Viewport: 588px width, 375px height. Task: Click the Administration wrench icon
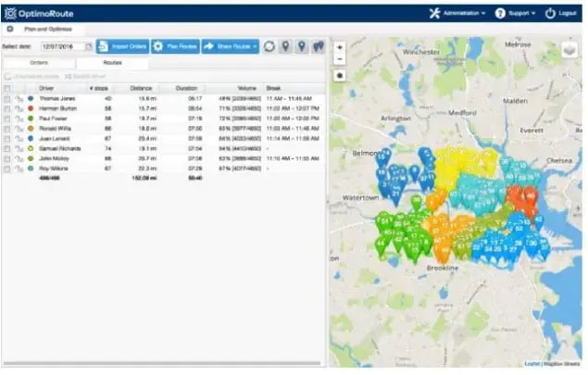pyautogui.click(x=434, y=14)
